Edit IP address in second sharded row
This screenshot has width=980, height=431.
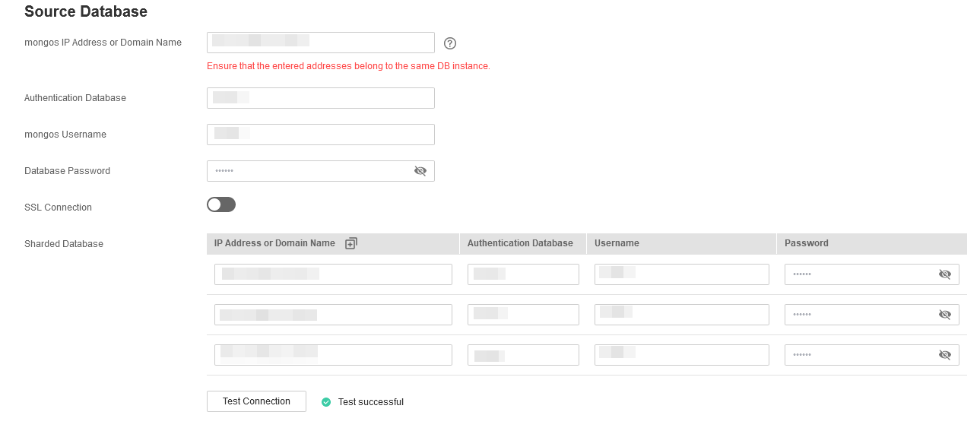[x=333, y=315]
